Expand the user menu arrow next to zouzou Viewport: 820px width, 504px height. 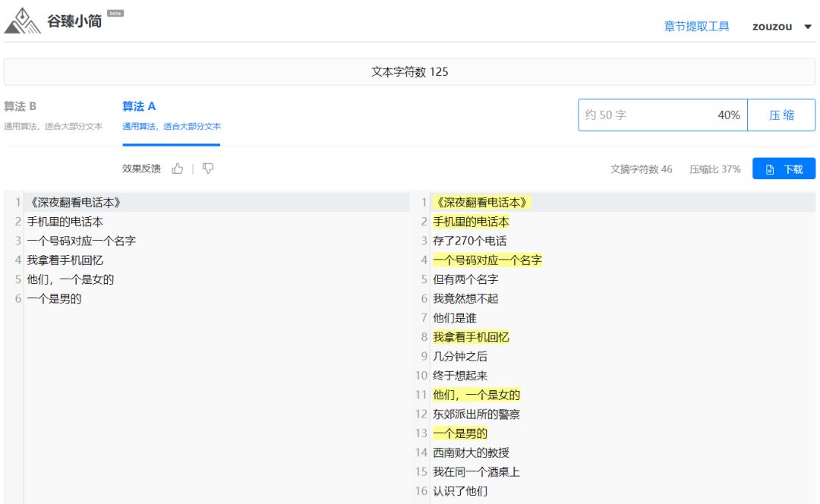[806, 26]
